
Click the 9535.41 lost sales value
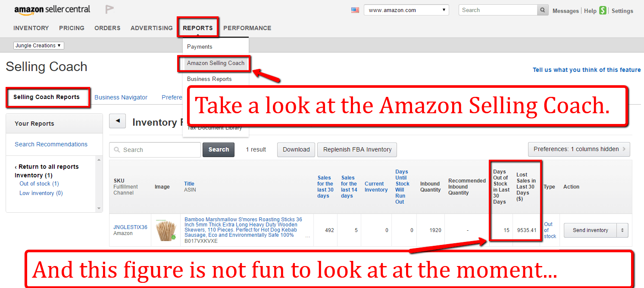click(x=527, y=230)
